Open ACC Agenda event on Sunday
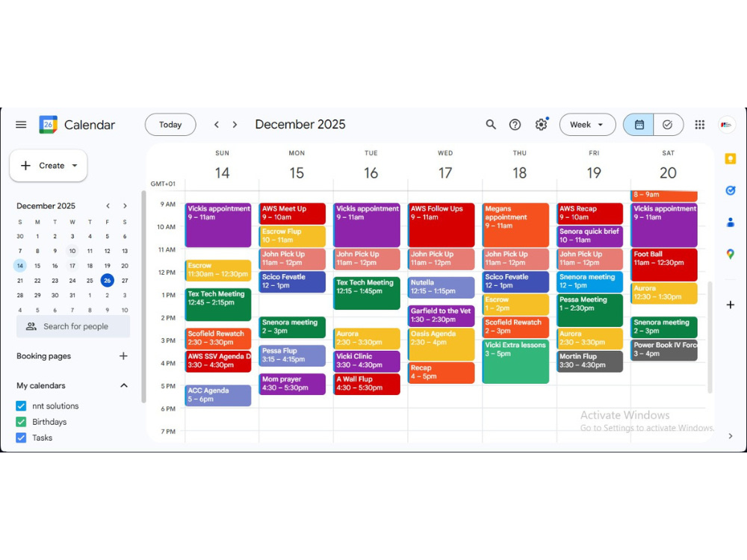 pyautogui.click(x=217, y=395)
